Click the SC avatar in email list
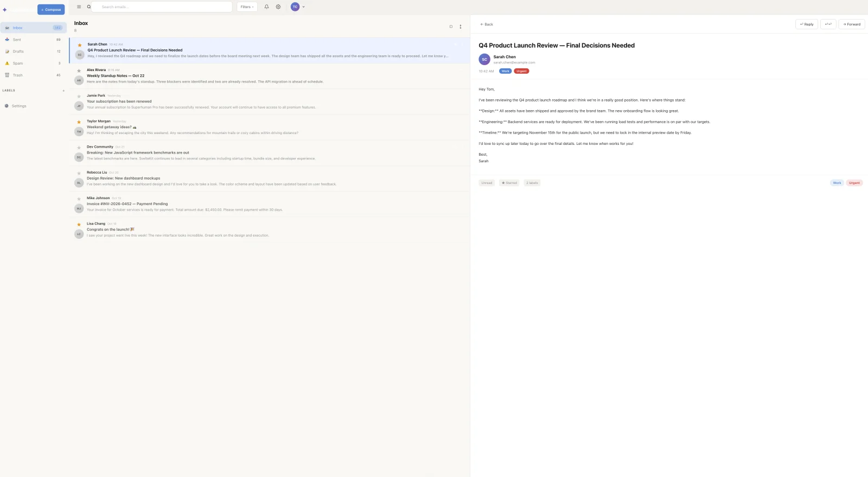Screen dimensions: 868x477 click(x=80, y=55)
